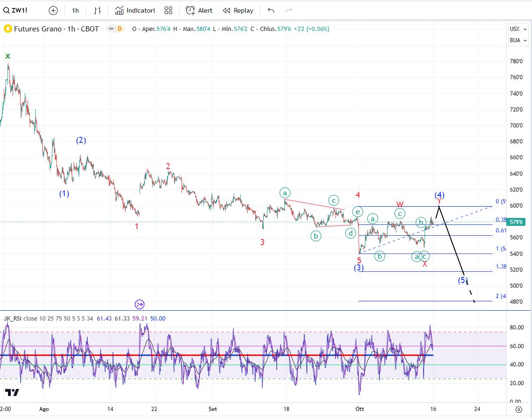Click the 600'0 price scale label
532x418 pixels.
pos(516,205)
